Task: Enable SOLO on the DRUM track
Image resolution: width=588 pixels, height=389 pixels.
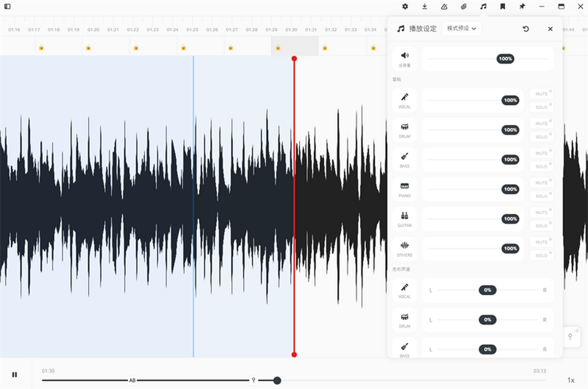Action: coord(541,137)
